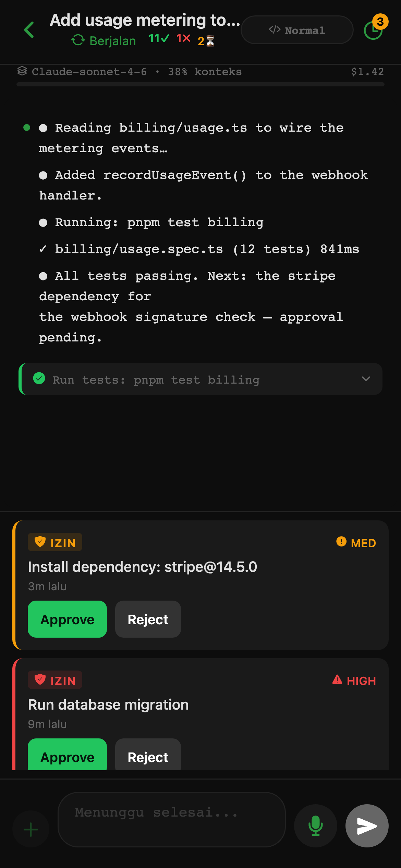401x868 pixels.
Task: Open the Add usage metering session title
Action: pos(145,20)
